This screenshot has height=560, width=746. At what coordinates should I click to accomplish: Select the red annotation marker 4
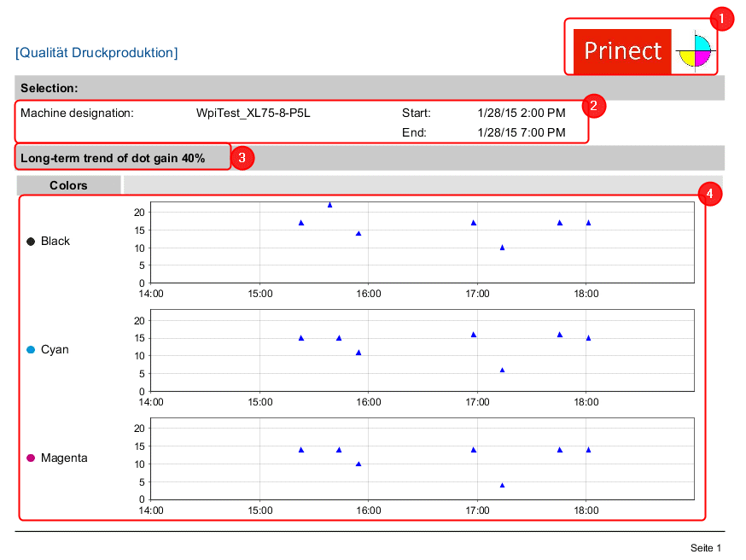(710, 194)
